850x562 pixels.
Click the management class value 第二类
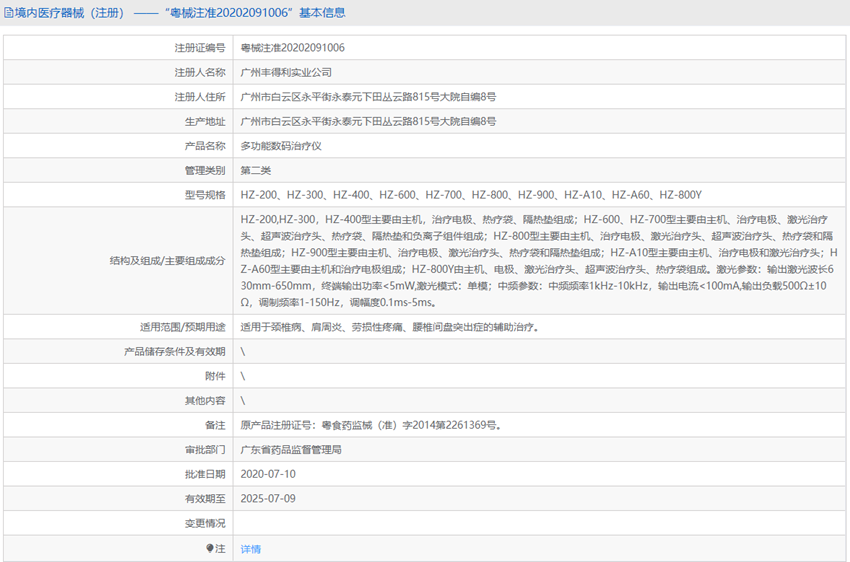click(x=256, y=170)
